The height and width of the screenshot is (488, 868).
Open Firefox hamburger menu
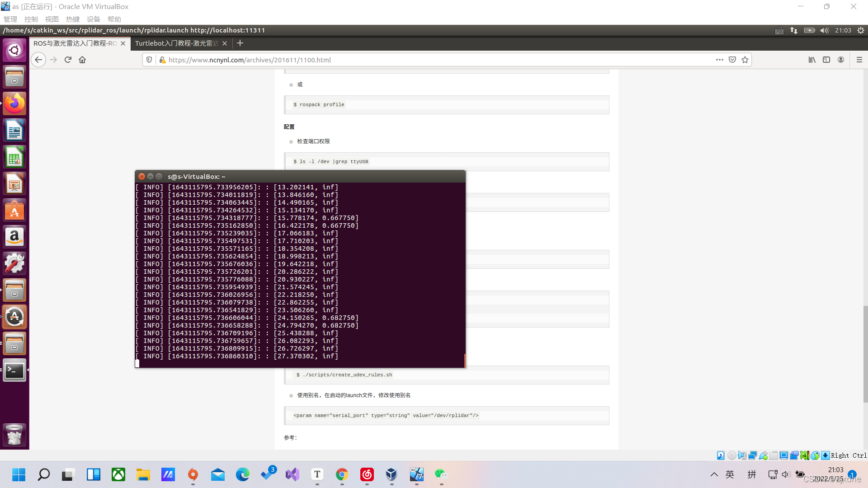[x=859, y=60]
